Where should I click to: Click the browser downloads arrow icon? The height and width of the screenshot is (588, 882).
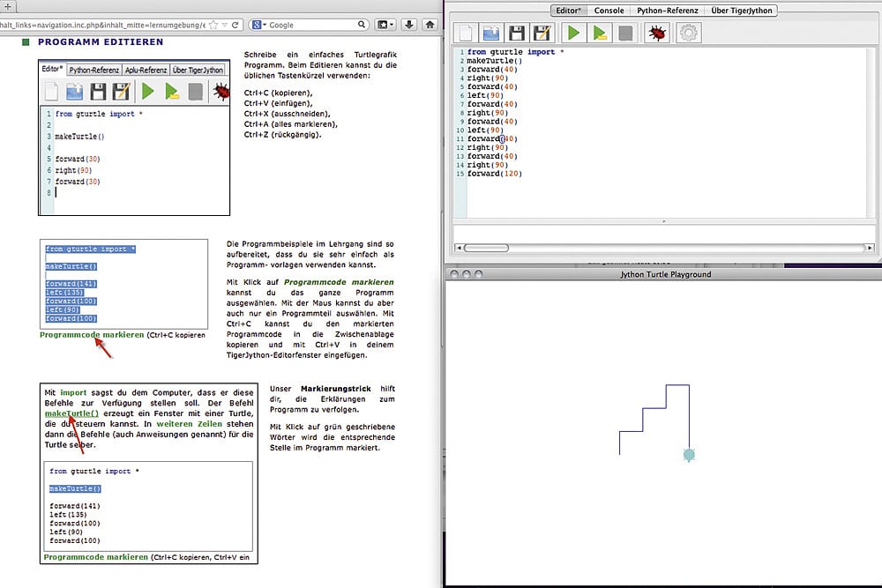[410, 25]
